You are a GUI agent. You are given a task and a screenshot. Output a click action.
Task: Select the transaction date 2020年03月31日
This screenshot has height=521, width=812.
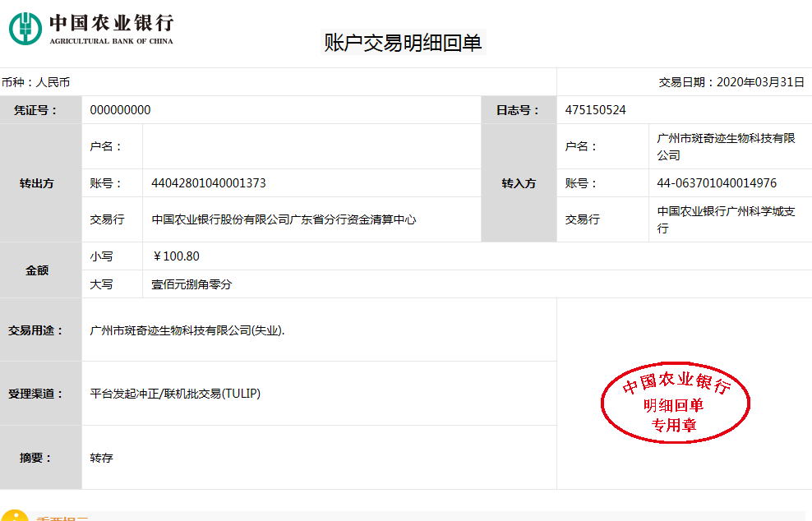(x=760, y=82)
